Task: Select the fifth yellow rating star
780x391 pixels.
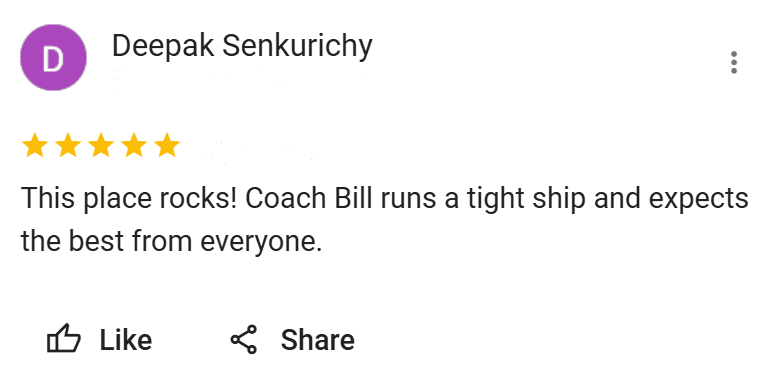Action: (x=167, y=145)
